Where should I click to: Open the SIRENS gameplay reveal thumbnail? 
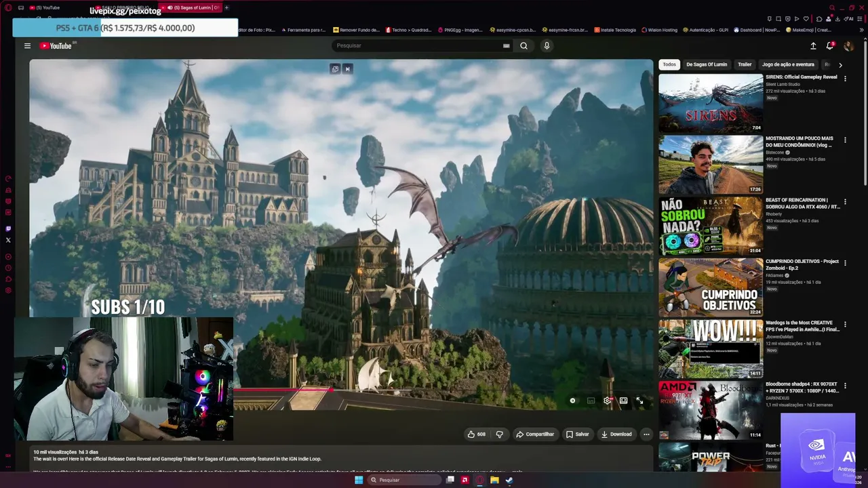[711, 103]
